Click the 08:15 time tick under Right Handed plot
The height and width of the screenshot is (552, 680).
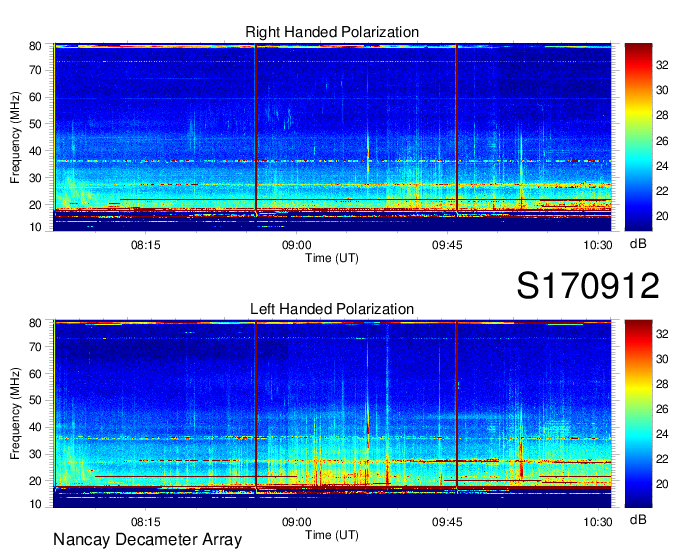tap(146, 245)
